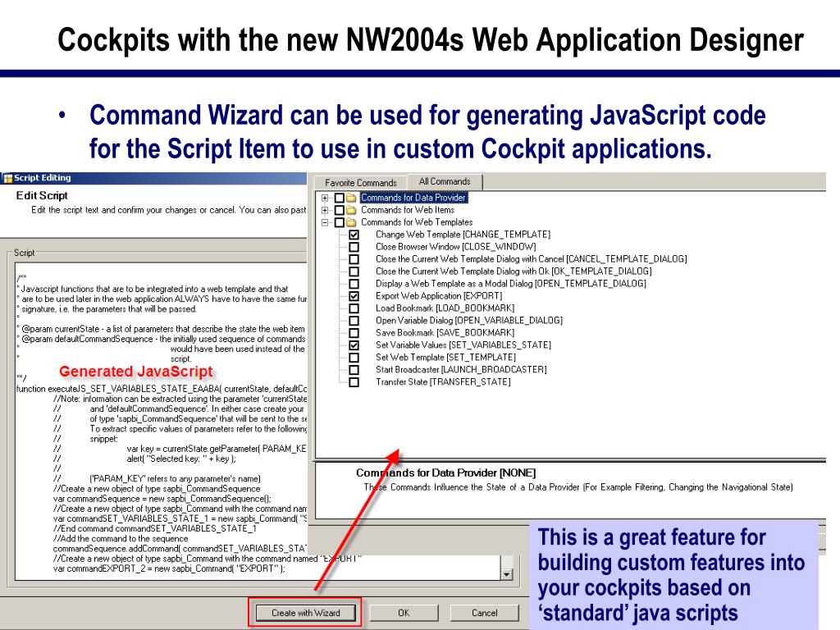Select Save Bookmark [SAVE_BOOKMARK] row text
Screen dimensions: 840x630
click(x=445, y=333)
